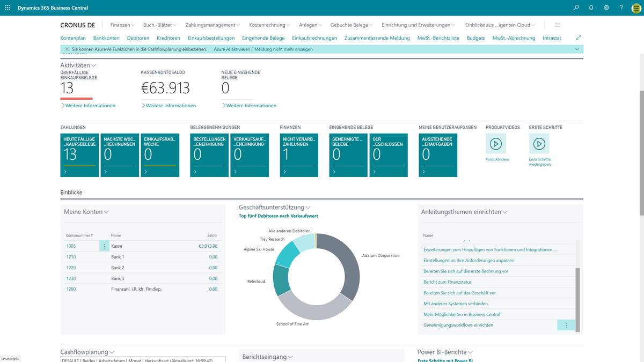Expand the Geschäftsunterstützung chart menu
This screenshot has height=362, width=644.
[275, 208]
